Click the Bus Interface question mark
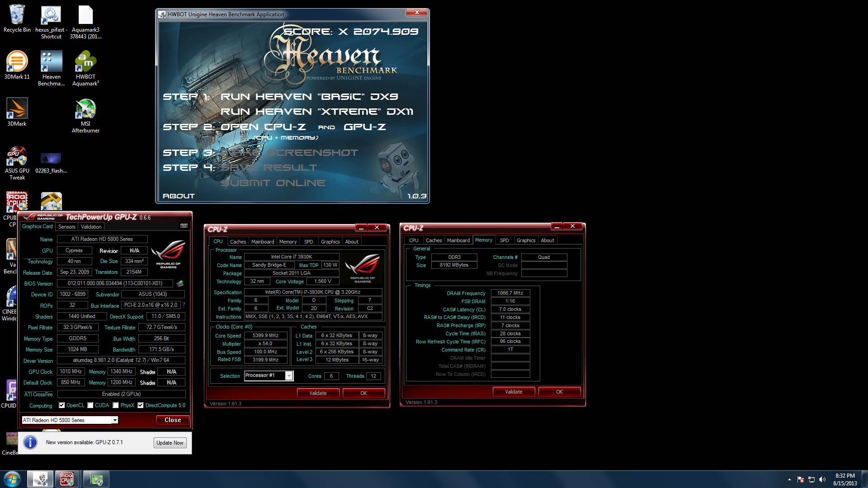This screenshot has width=868, height=488. pos(184,305)
